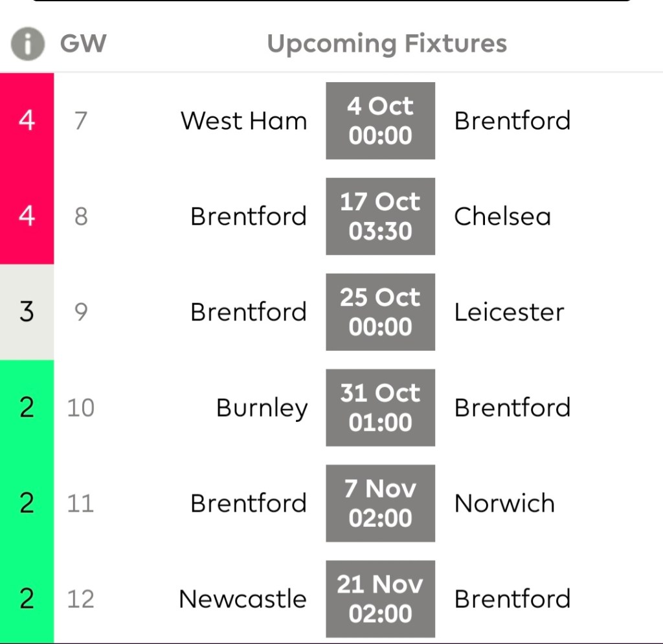663x644 pixels.
Task: Open Burnley from the gameweek 10 fixture
Action: pos(262,408)
